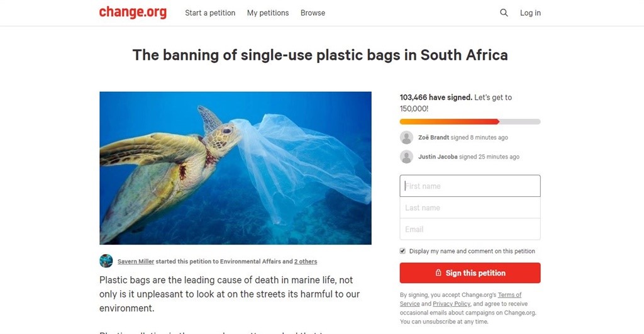Select the Email input field
644x334 pixels.
point(470,229)
